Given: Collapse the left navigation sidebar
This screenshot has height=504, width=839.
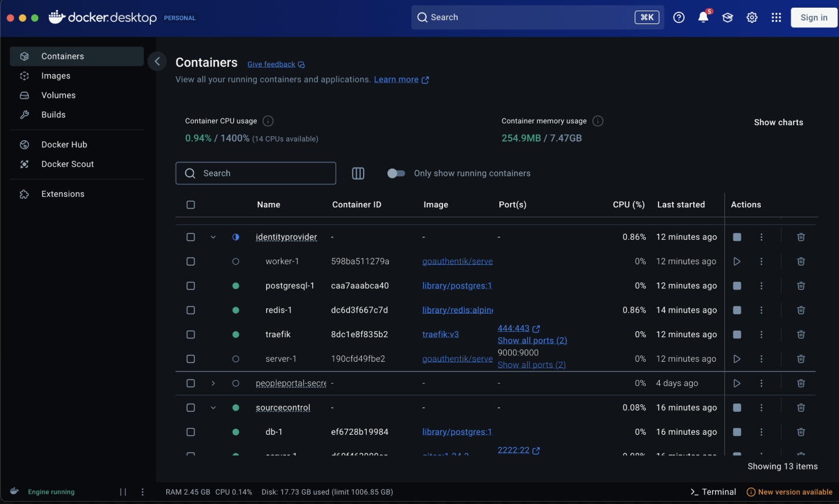Looking at the screenshot, I should [156, 61].
